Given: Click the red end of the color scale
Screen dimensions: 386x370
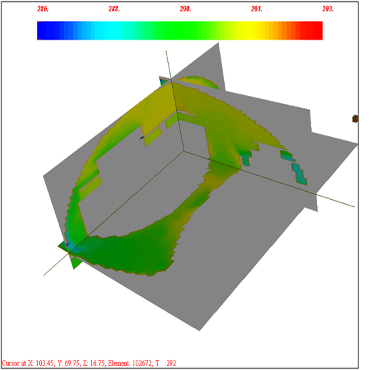Looking at the screenshot, I should 312,31.
